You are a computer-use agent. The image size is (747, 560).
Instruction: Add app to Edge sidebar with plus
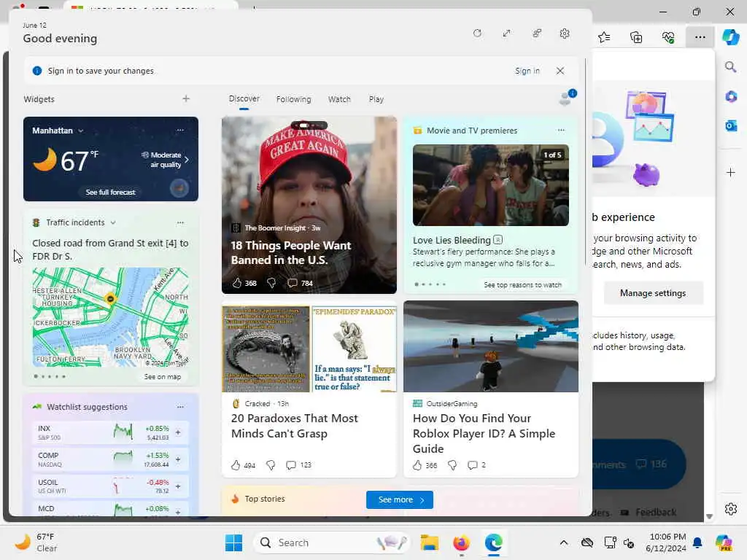point(731,172)
